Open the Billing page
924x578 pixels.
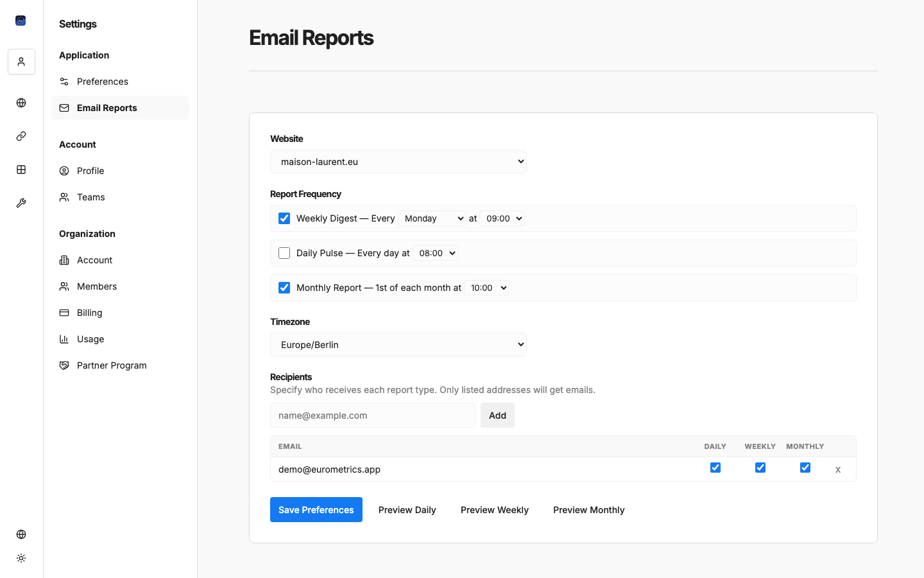(x=120, y=313)
